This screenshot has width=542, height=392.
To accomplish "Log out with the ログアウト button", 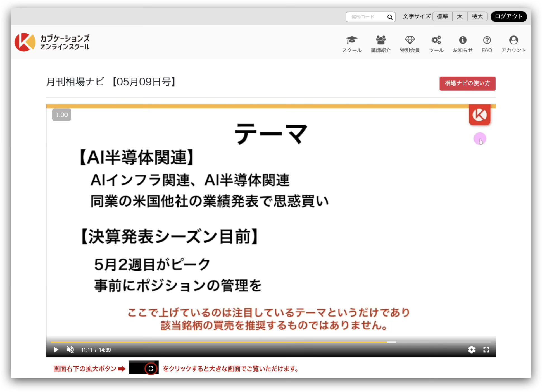I will coord(508,16).
